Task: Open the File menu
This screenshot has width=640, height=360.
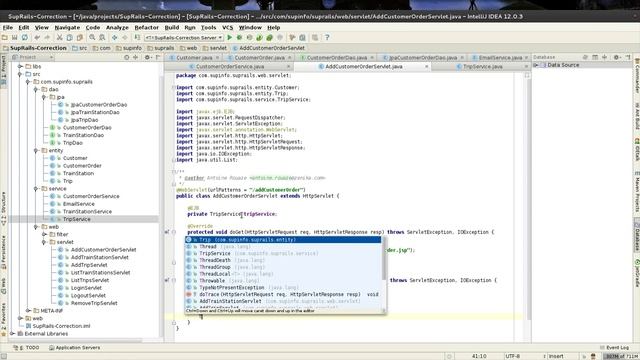Action: (x=8, y=27)
